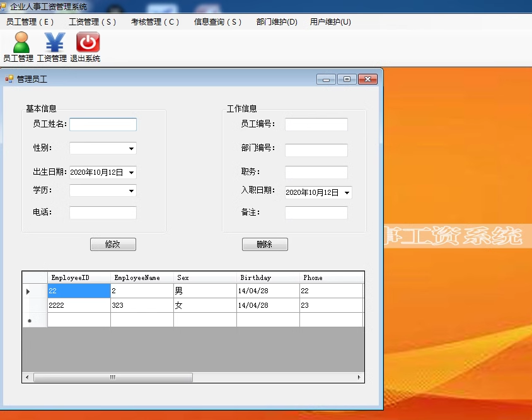Click the Birthday column header
This screenshot has width=532, height=420.
tap(269, 277)
